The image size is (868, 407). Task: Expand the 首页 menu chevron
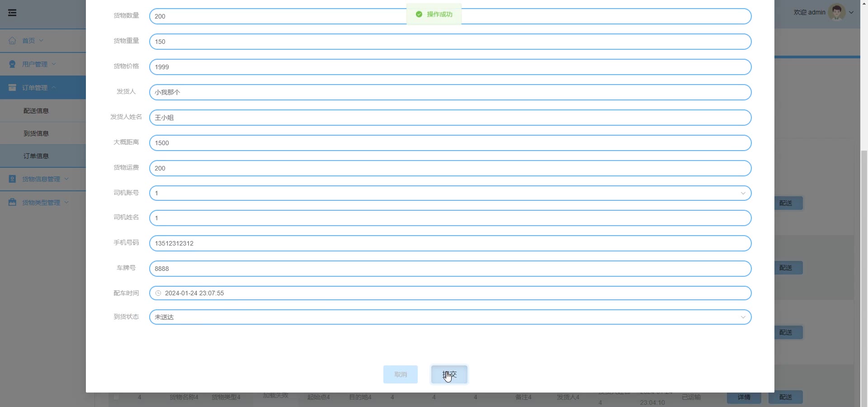click(x=41, y=41)
